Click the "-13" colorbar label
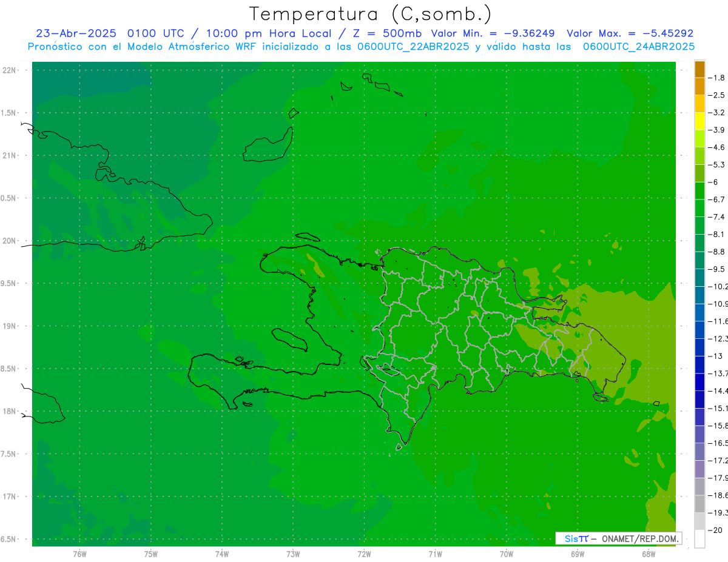Image resolution: width=728 pixels, height=562 pixels. [x=716, y=356]
